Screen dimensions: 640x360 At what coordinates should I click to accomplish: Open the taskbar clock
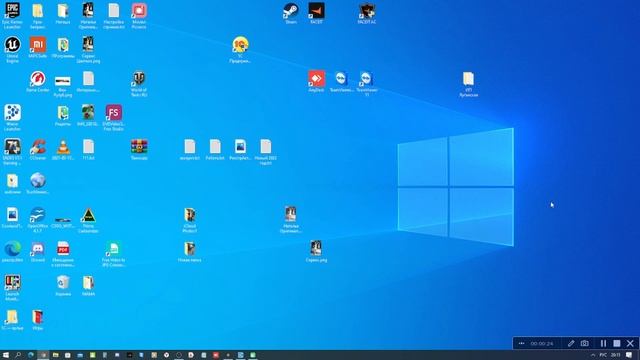coord(616,355)
